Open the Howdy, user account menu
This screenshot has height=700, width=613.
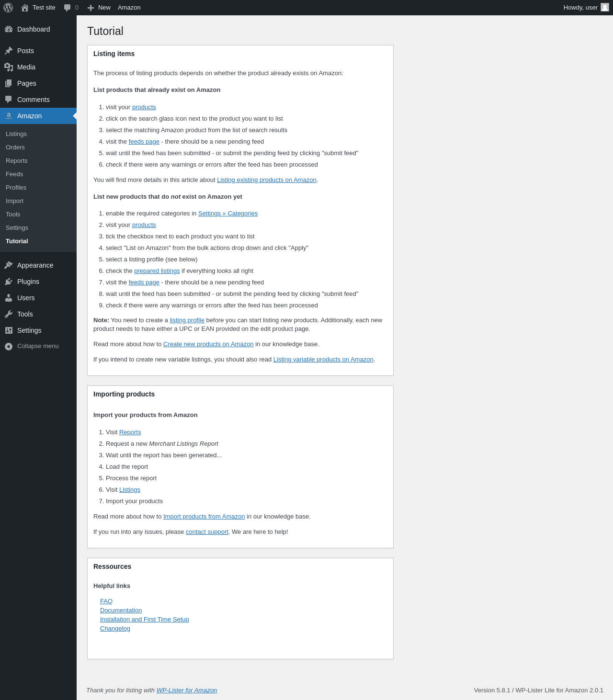580,8
